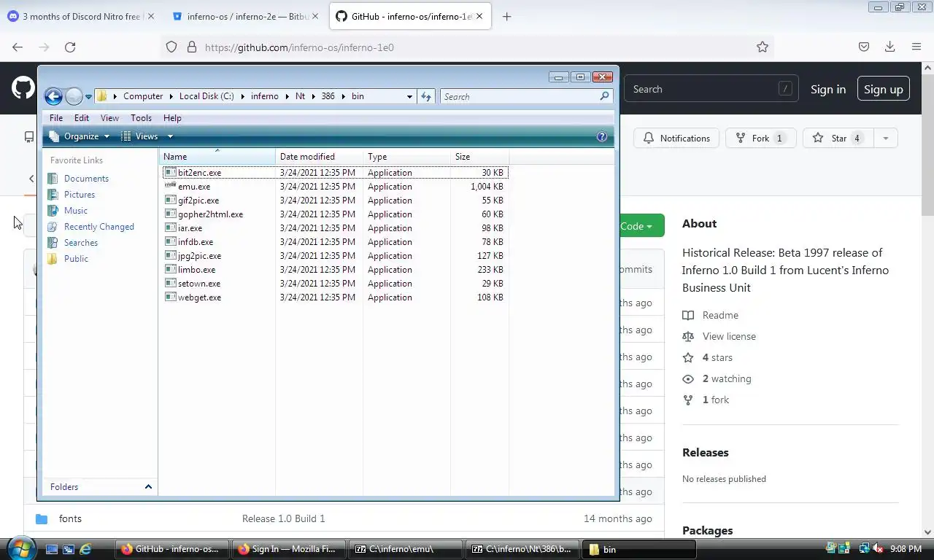Open the Explorer help question-mark icon
The width and height of the screenshot is (934, 560).
click(x=602, y=136)
